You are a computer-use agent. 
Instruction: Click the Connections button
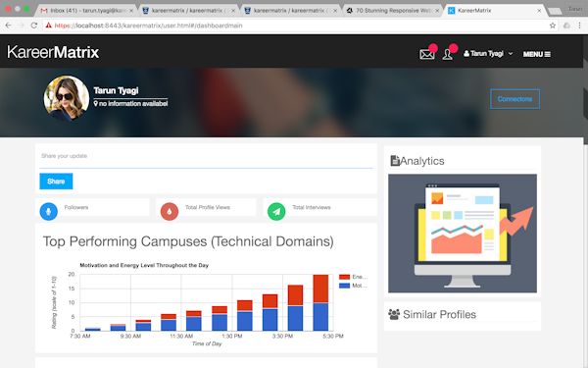(x=514, y=99)
